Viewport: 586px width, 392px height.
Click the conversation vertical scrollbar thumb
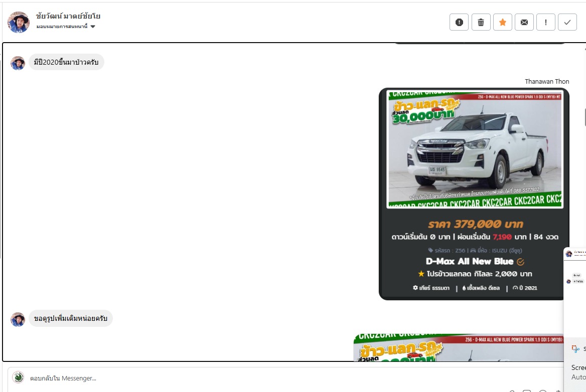584,118
